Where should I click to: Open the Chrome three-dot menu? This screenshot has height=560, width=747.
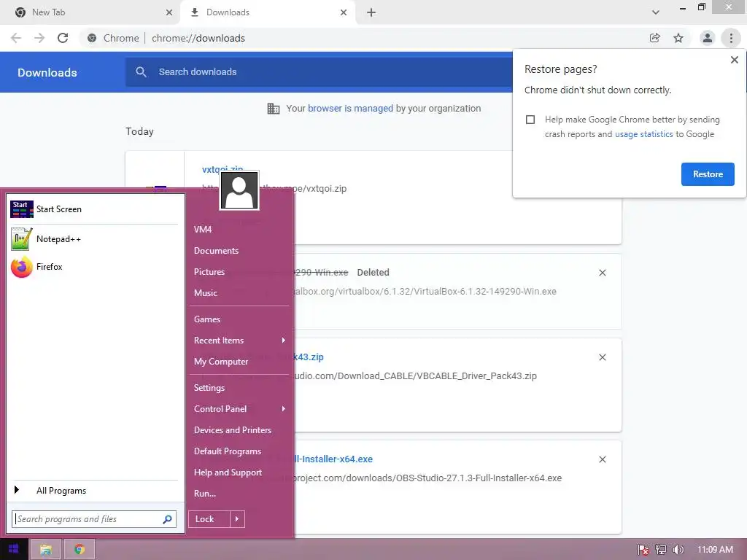(x=731, y=38)
